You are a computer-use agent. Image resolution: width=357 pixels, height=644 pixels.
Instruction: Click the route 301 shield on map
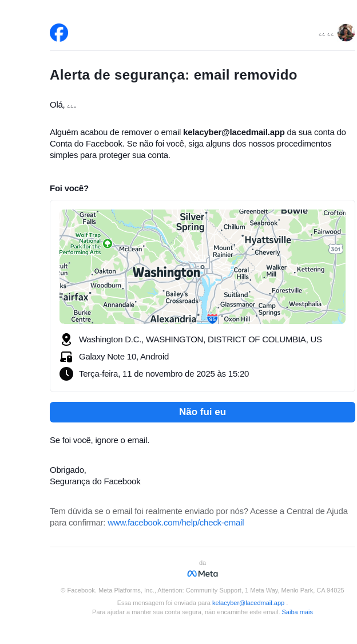point(336,248)
